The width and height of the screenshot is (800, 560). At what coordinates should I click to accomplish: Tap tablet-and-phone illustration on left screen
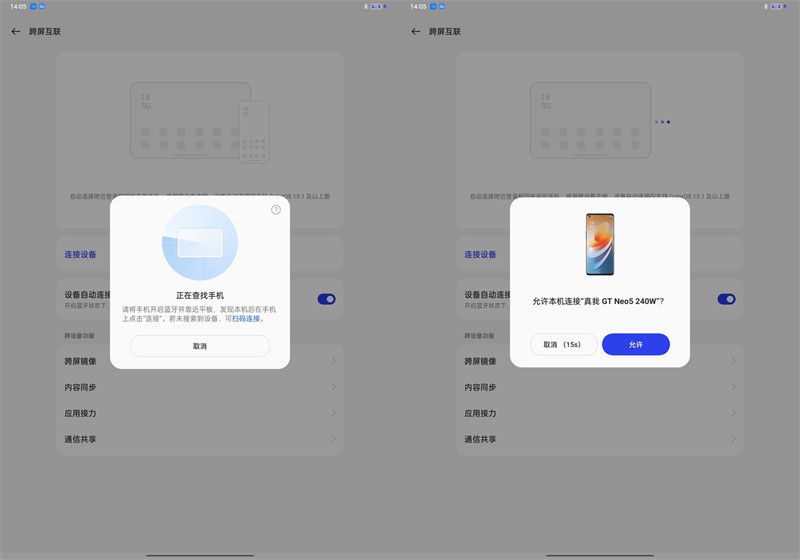click(199, 122)
